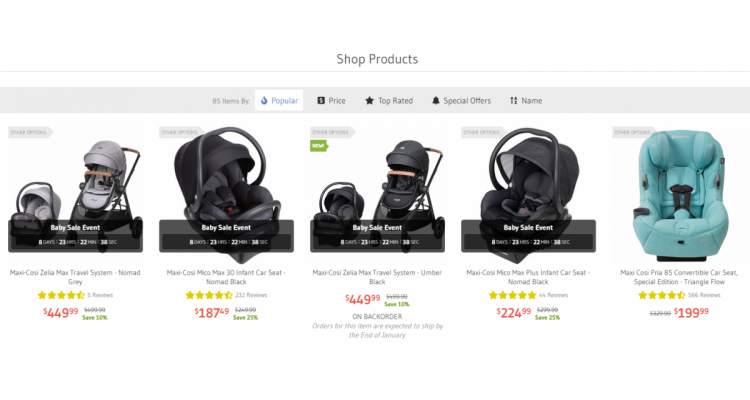Viewport: 750px width, 400px height.
Task: Open Maxi Cosi Pria 85 Convertible Car Seat link
Action: (679, 277)
